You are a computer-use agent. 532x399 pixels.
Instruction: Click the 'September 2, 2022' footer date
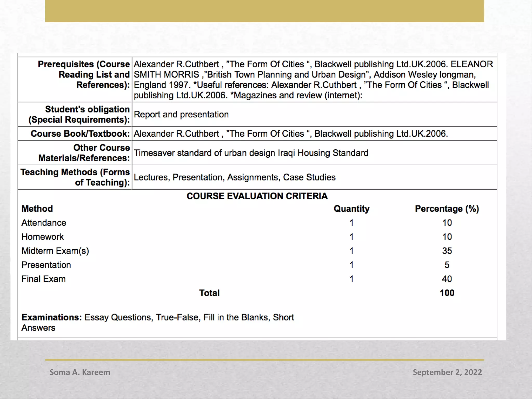447,372
